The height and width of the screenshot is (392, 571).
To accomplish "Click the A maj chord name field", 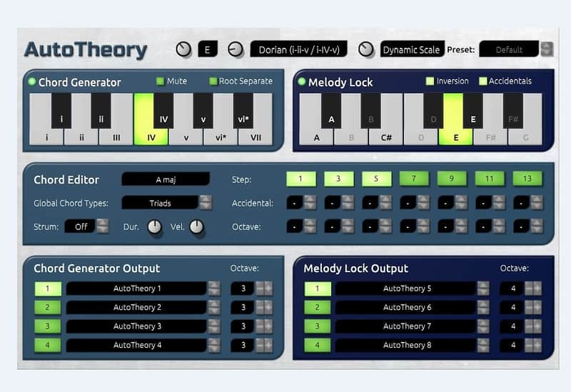I will point(166,179).
